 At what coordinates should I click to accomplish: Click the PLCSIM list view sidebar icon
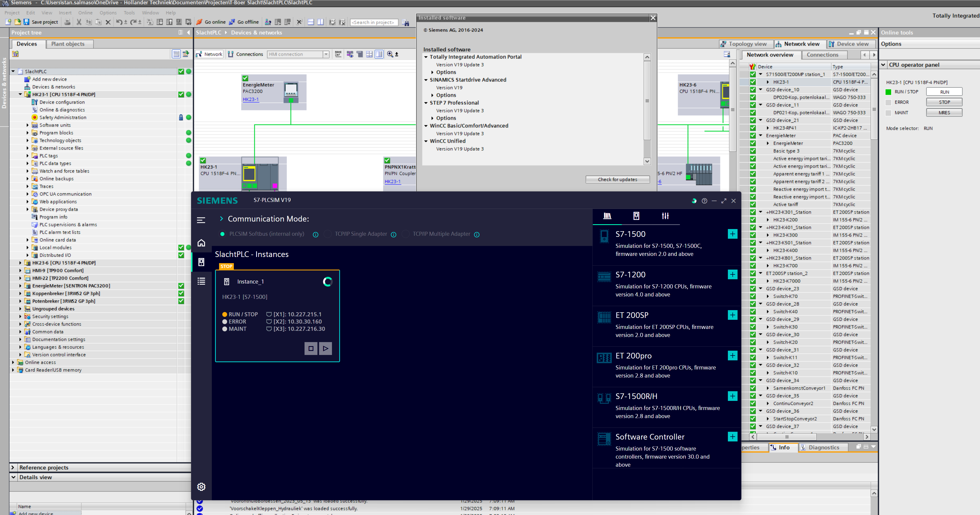coord(201,281)
